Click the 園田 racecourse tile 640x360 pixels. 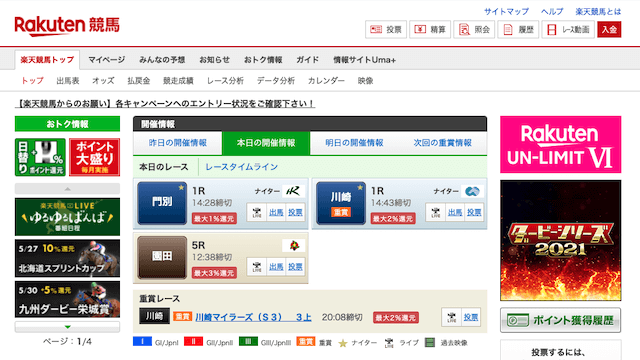[x=162, y=257]
